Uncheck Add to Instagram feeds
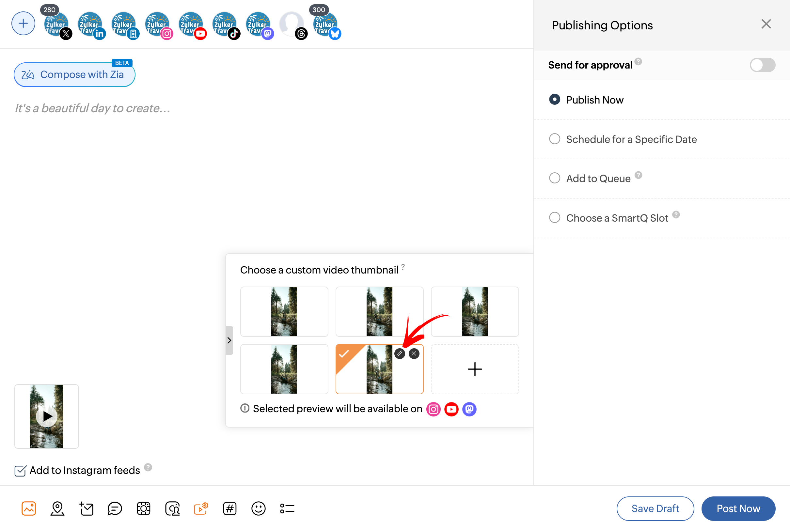Image resolution: width=790 pixels, height=532 pixels. point(20,471)
